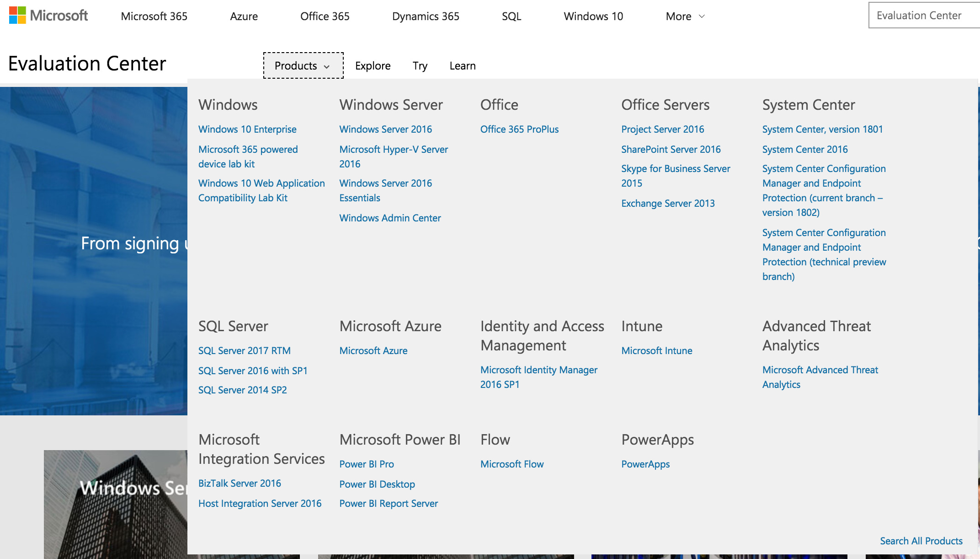
Task: Click Microsoft Intune link
Action: point(656,351)
